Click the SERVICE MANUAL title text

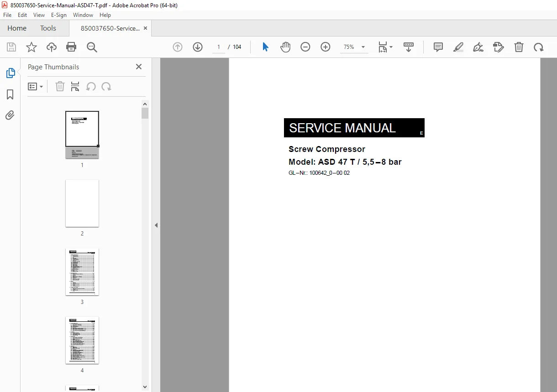(342, 128)
